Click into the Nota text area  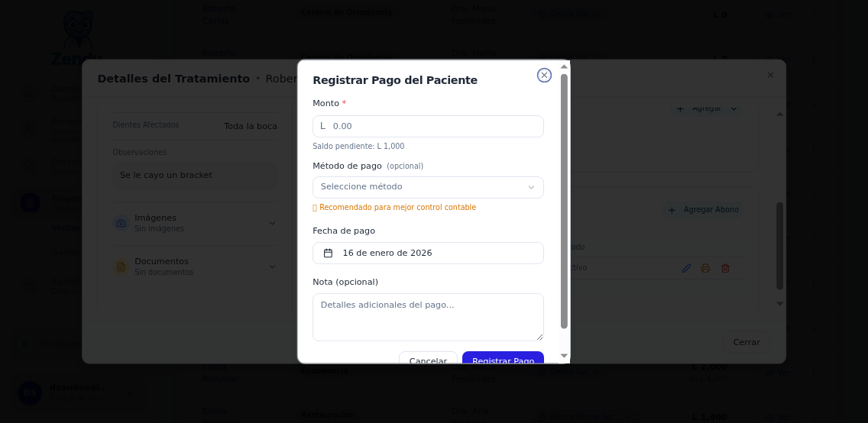[428, 316]
